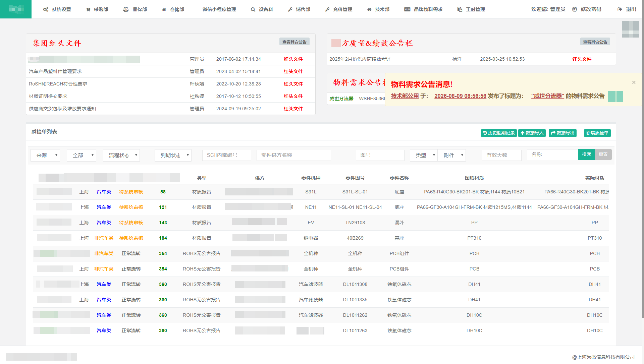The image size is (644, 364).
Task: Click the green 搜索 button
Action: point(586,155)
